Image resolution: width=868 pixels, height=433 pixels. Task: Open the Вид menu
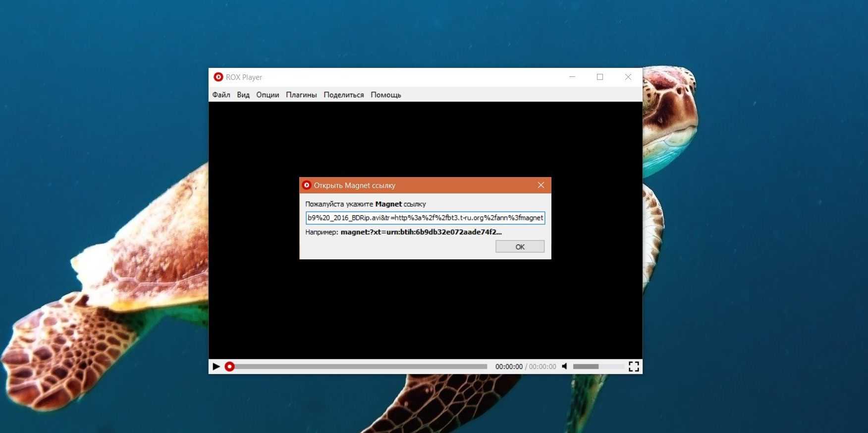243,95
